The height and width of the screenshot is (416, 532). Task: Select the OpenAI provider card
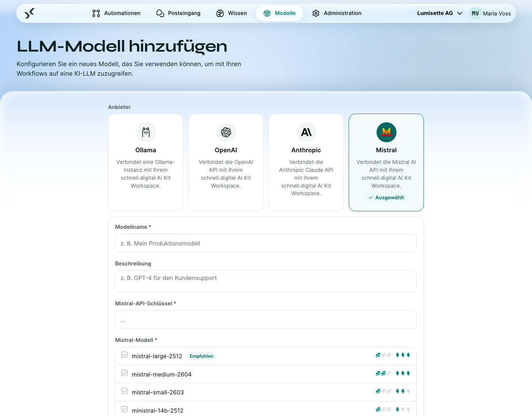pyautogui.click(x=226, y=163)
